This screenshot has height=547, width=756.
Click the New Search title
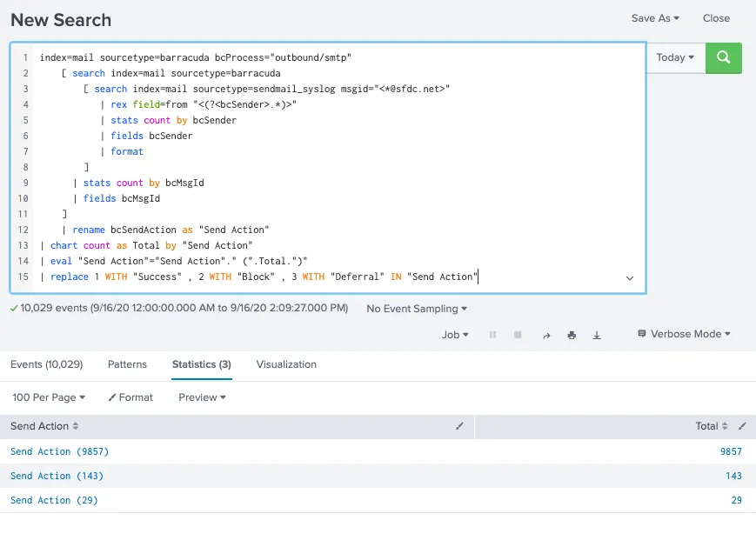[61, 20]
